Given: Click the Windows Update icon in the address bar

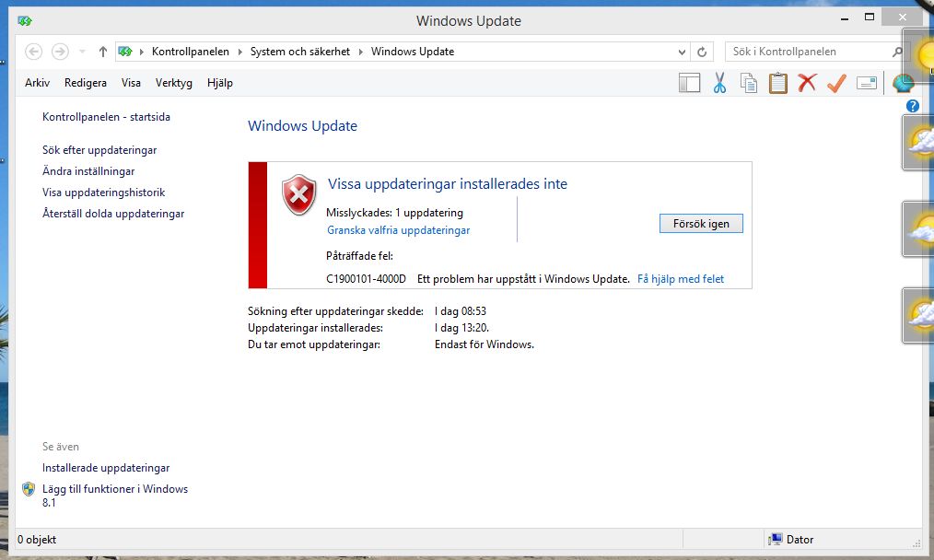Looking at the screenshot, I should point(125,52).
